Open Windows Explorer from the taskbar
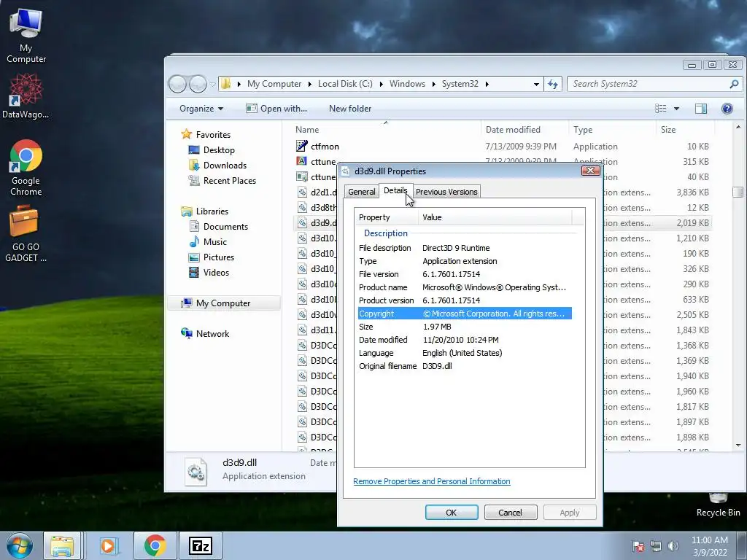The width and height of the screenshot is (747, 560). [x=63, y=545]
